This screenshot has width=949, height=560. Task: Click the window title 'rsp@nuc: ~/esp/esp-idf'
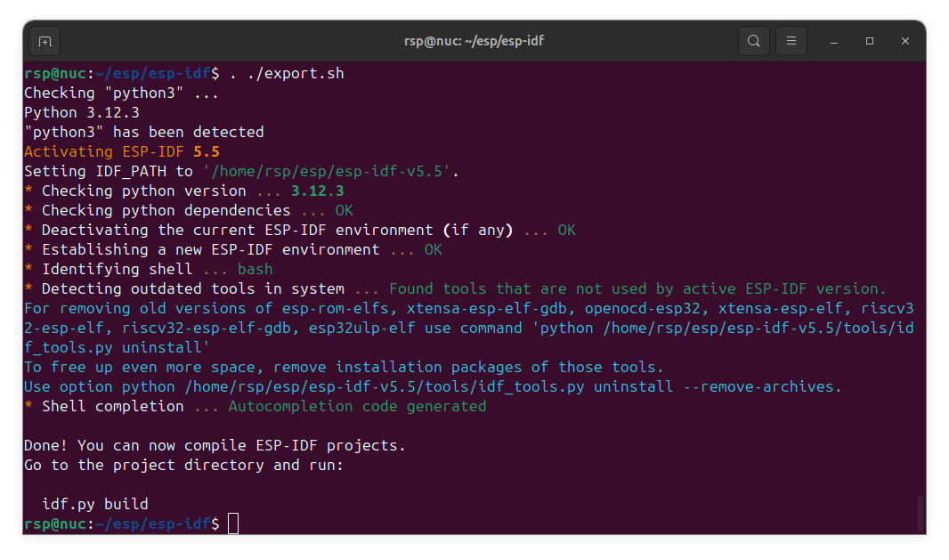(x=474, y=41)
